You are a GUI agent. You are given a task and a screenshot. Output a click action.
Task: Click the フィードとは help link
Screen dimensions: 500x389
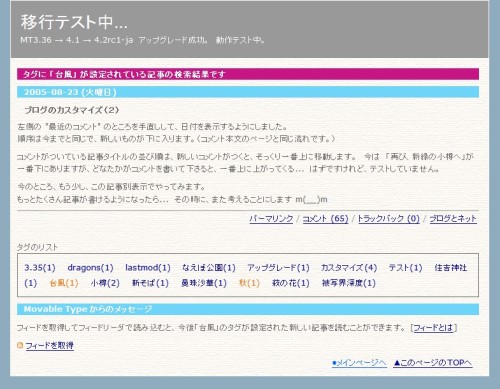pos(433,328)
